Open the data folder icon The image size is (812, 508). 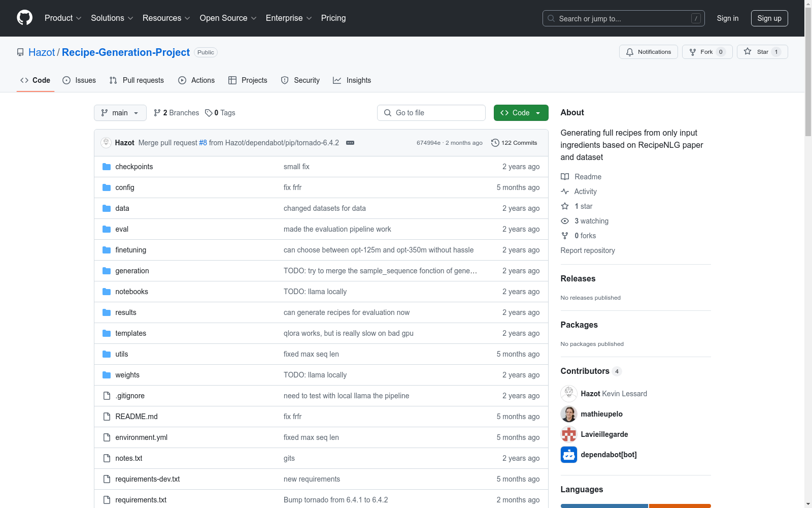point(107,208)
